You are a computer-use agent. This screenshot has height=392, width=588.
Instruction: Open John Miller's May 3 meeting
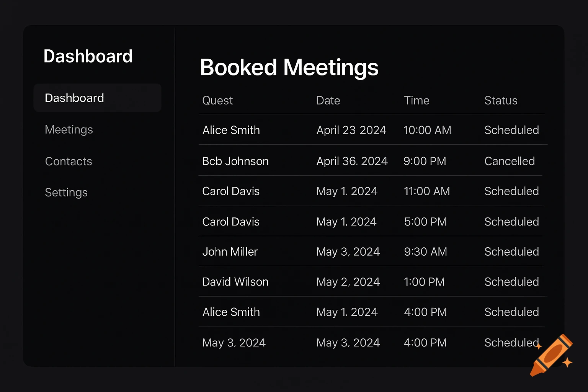point(230,252)
